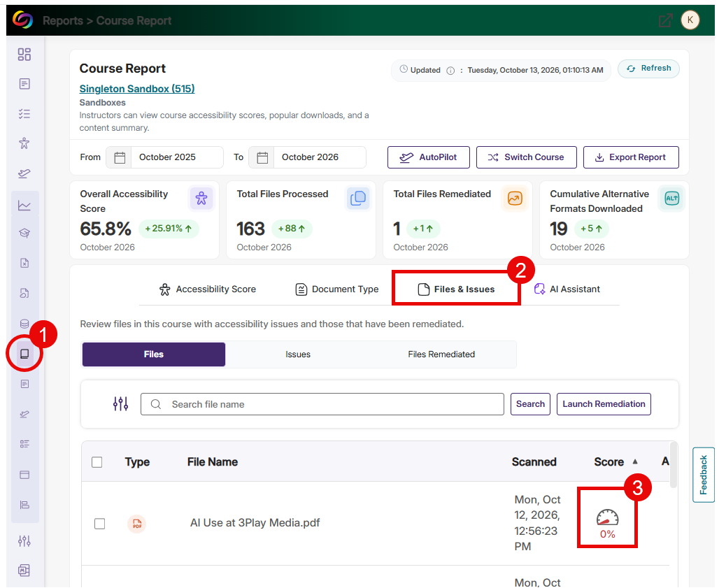The width and height of the screenshot is (726, 588).
Task: Click the Total Files Processed card icon
Action: click(x=358, y=198)
